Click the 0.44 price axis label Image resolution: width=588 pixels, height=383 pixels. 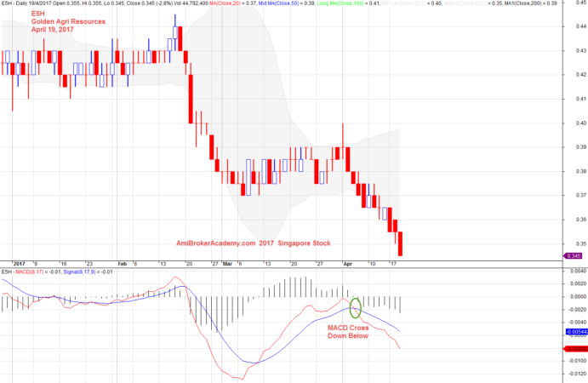click(581, 26)
